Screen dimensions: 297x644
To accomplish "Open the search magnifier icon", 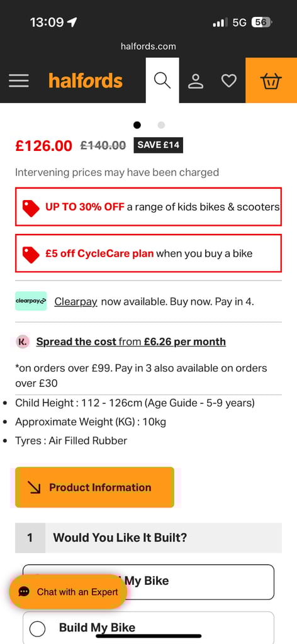I will click(162, 80).
